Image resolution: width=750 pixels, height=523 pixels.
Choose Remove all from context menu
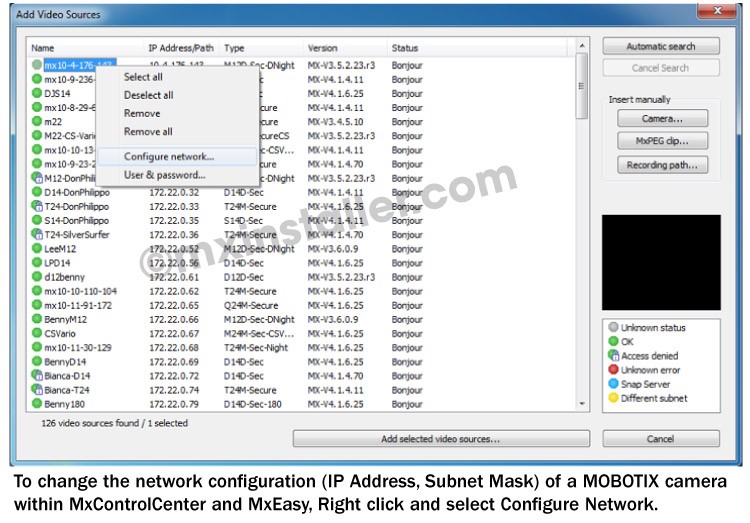tap(177, 131)
